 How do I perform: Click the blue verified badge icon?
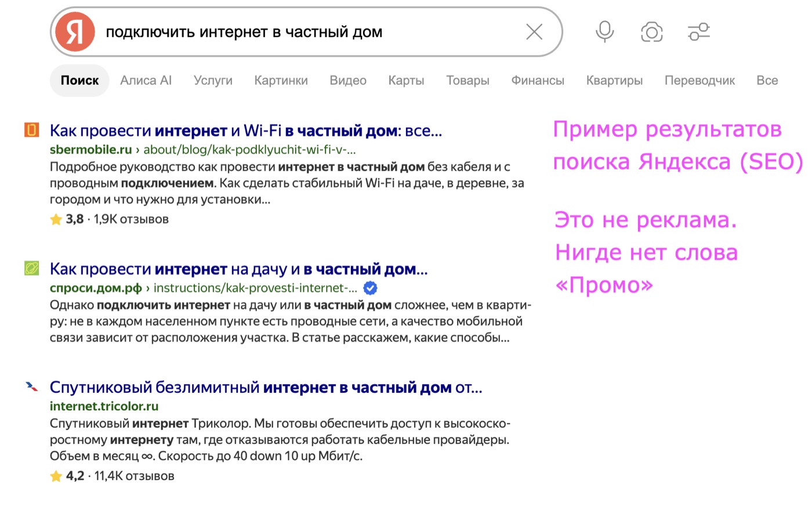(370, 288)
